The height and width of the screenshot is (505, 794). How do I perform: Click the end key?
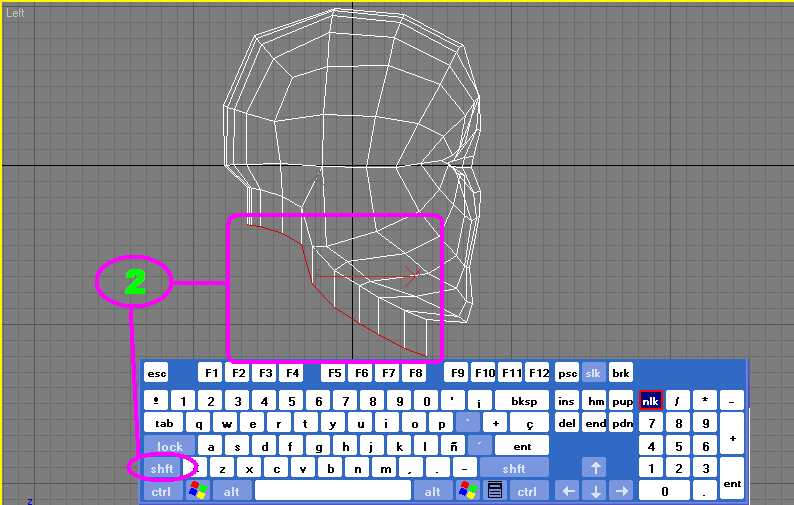click(595, 423)
